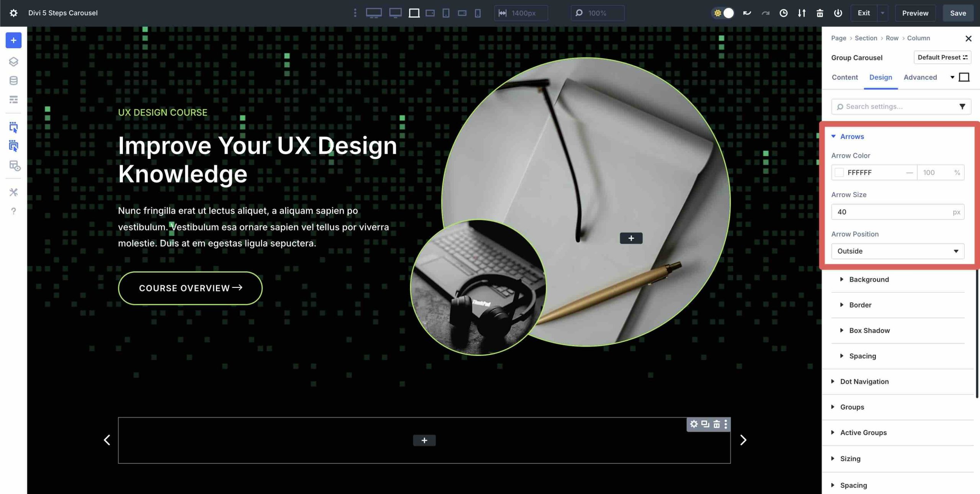Viewport: 980px width, 494px height.
Task: Open the Layers view icon
Action: (13, 62)
